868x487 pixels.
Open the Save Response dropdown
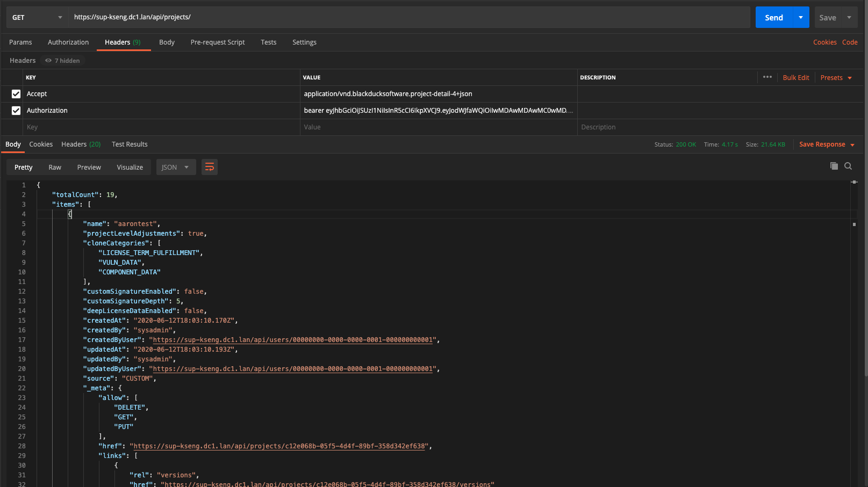827,144
